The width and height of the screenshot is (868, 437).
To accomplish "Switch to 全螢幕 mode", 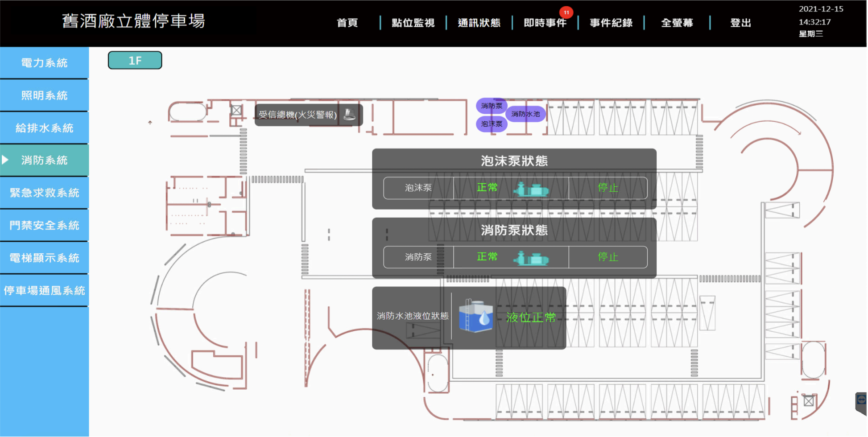I will coord(677,23).
